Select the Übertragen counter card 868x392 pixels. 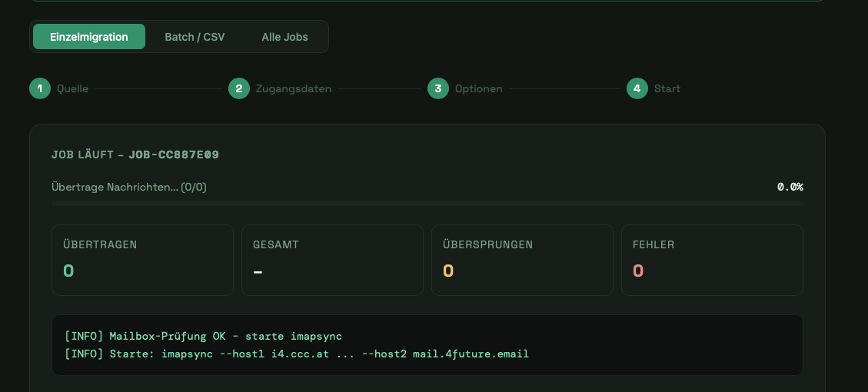click(x=142, y=260)
